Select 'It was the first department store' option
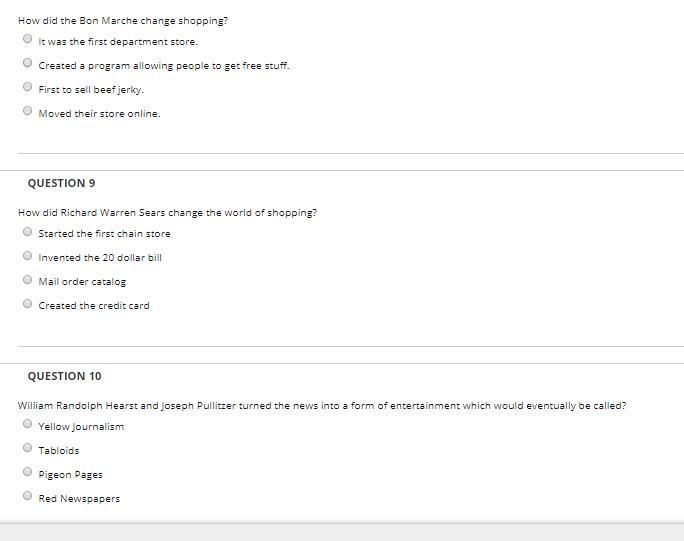The height and width of the screenshot is (541, 684). pos(27,39)
